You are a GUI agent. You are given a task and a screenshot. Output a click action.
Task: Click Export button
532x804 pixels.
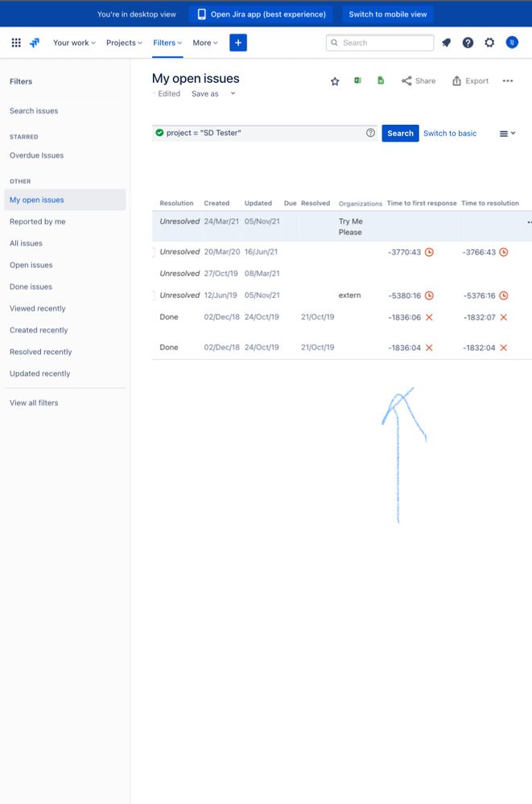click(x=471, y=81)
